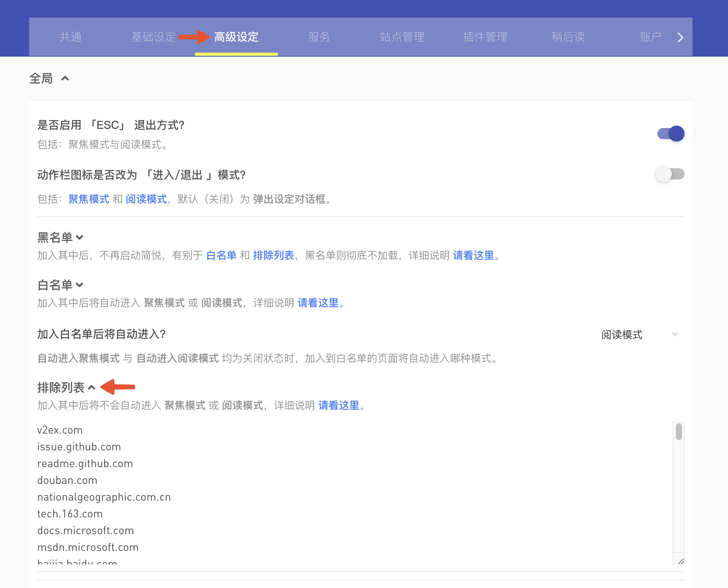Go to the 站点管理 tab
This screenshot has width=728, height=588.
(x=402, y=37)
